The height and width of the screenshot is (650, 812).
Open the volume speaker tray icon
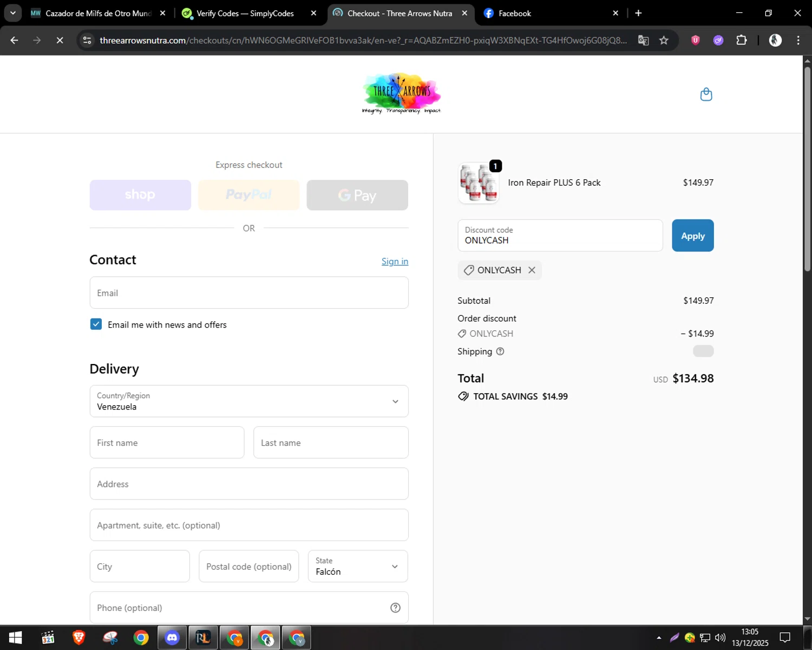pyautogui.click(x=720, y=638)
